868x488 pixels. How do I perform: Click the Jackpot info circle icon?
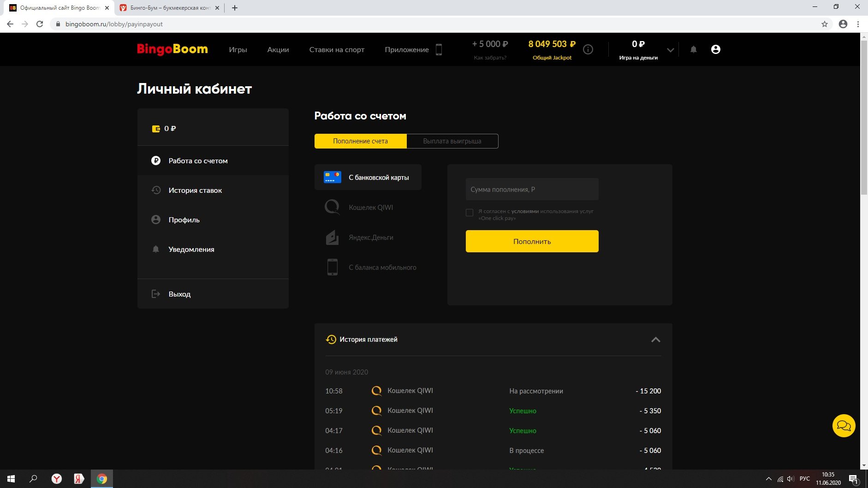tap(588, 49)
